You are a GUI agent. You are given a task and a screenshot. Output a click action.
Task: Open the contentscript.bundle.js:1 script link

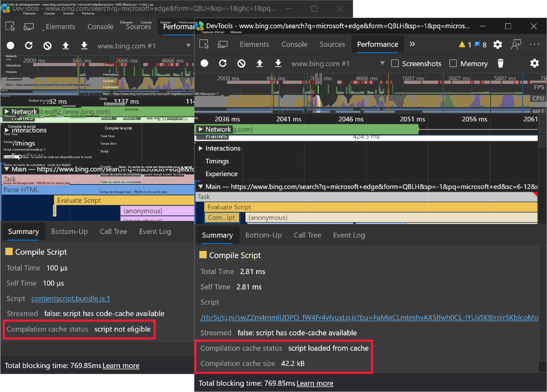point(71,299)
